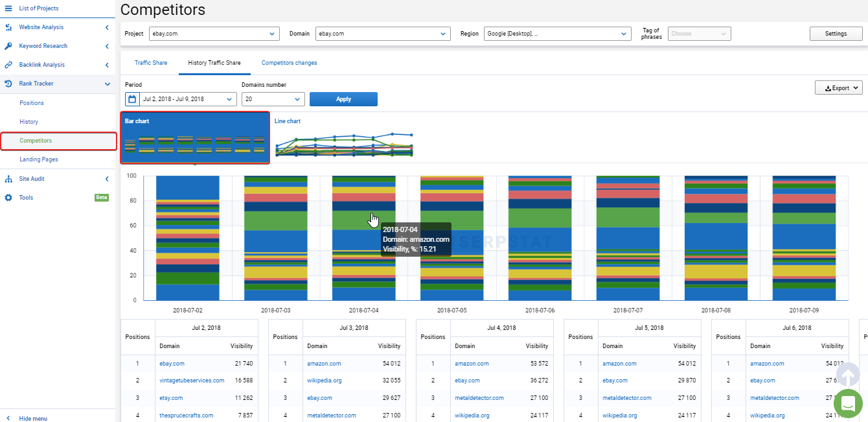The height and width of the screenshot is (422, 868).
Task: Click the Backlink Analysis link icon
Action: 8,65
